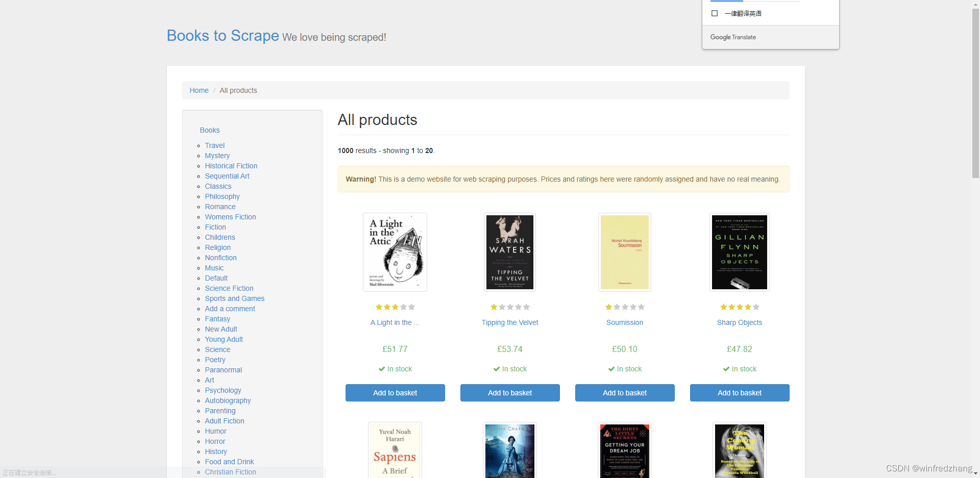Open A Light in the Attic cover

click(x=395, y=252)
